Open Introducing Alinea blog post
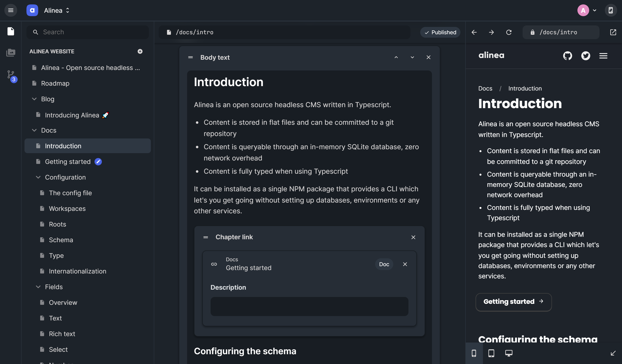Image resolution: width=622 pixels, height=364 pixels. 88,115
